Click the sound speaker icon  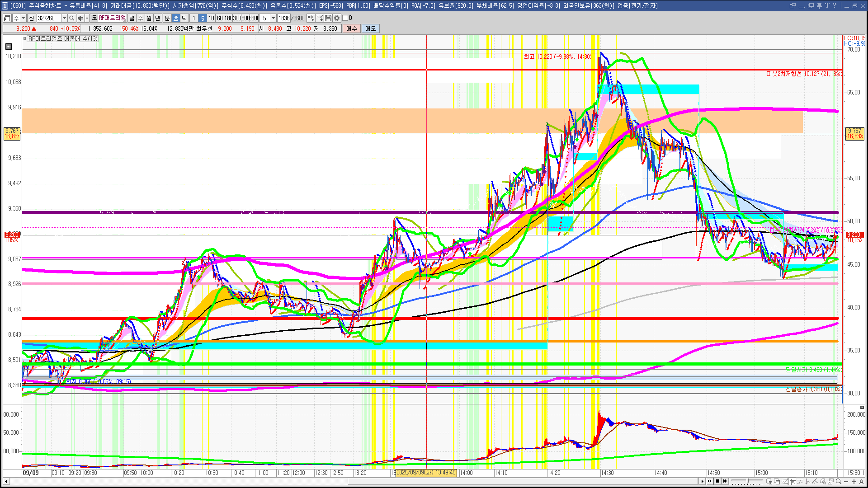click(80, 18)
